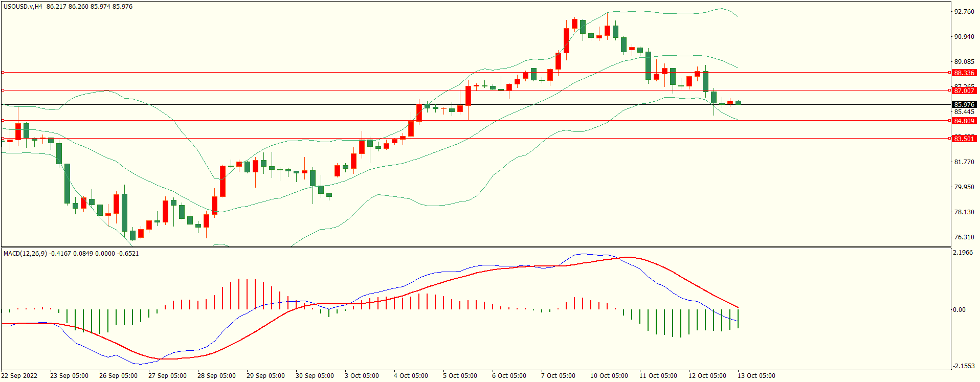Select the red 84.809 price level label
This screenshot has height=382, width=980.
[x=964, y=121]
